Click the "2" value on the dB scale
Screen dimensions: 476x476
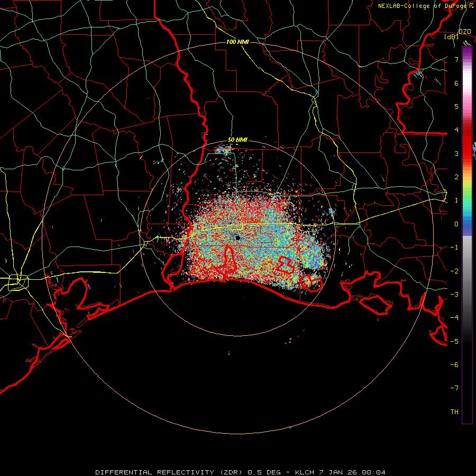456,177
